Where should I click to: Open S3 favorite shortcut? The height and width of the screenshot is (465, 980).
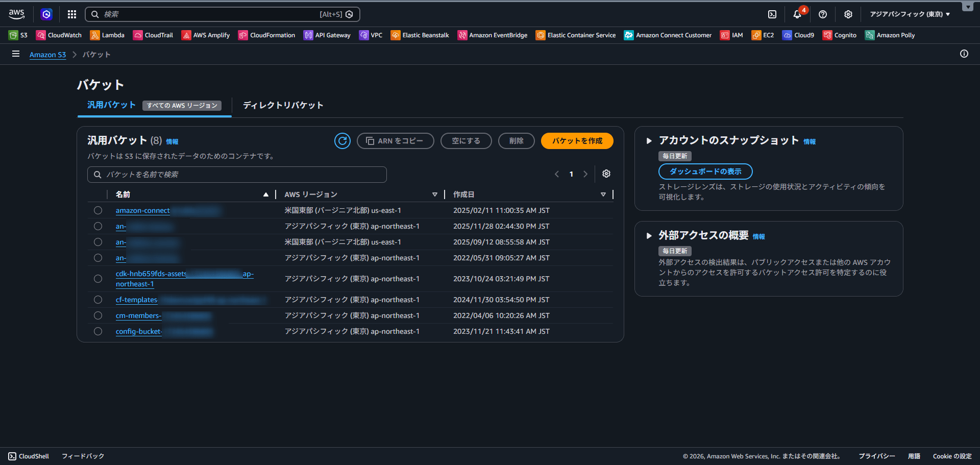[x=18, y=35]
